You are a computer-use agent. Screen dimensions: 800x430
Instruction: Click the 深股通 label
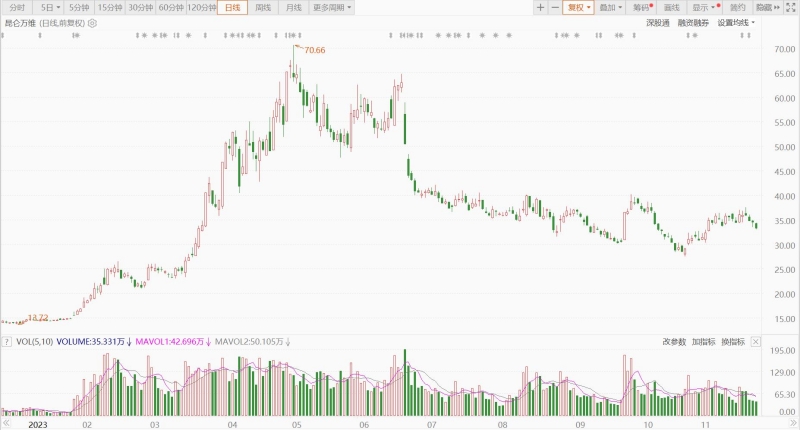tap(658, 23)
